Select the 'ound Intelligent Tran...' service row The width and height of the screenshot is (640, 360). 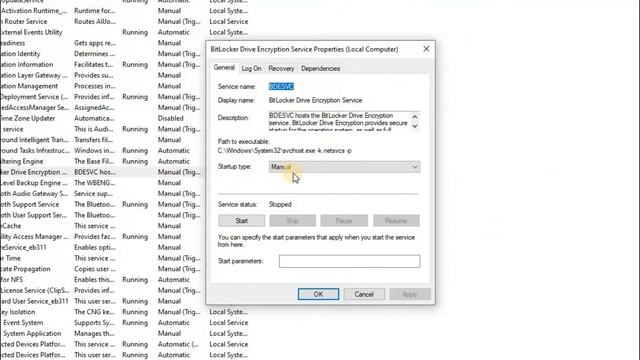click(103, 140)
